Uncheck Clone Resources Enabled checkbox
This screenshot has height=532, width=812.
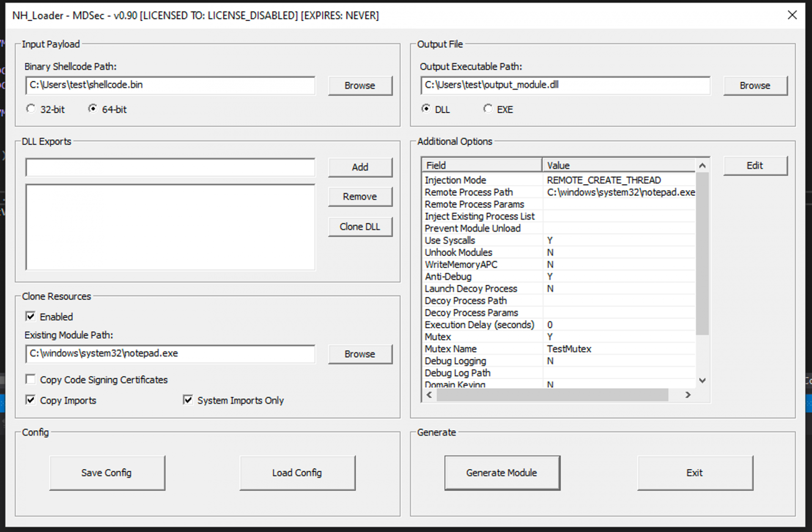click(x=30, y=316)
